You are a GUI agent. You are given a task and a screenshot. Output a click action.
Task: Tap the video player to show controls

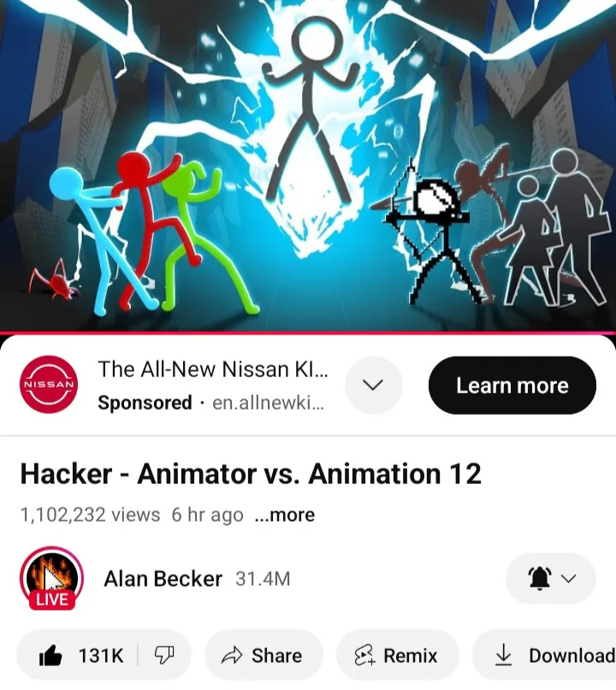[308, 165]
